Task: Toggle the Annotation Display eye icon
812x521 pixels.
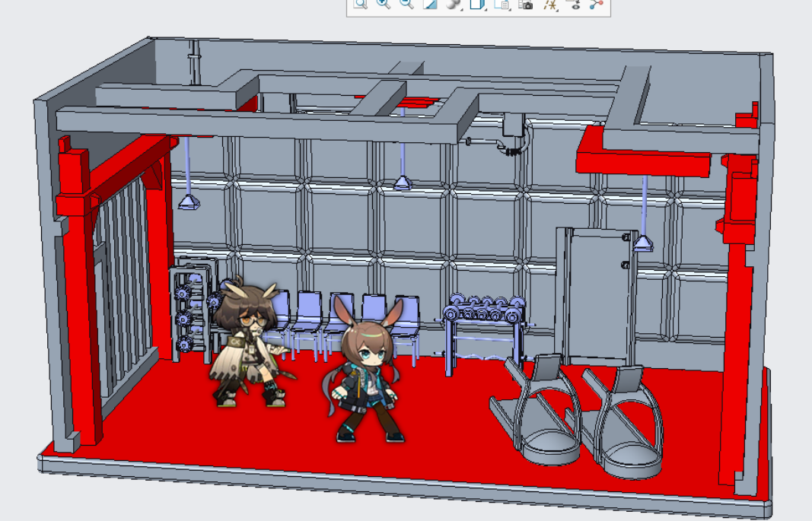Action: (575, 4)
